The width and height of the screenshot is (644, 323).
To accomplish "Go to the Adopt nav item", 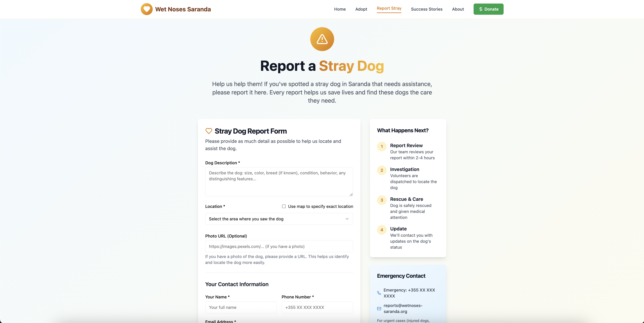I will tap(361, 9).
